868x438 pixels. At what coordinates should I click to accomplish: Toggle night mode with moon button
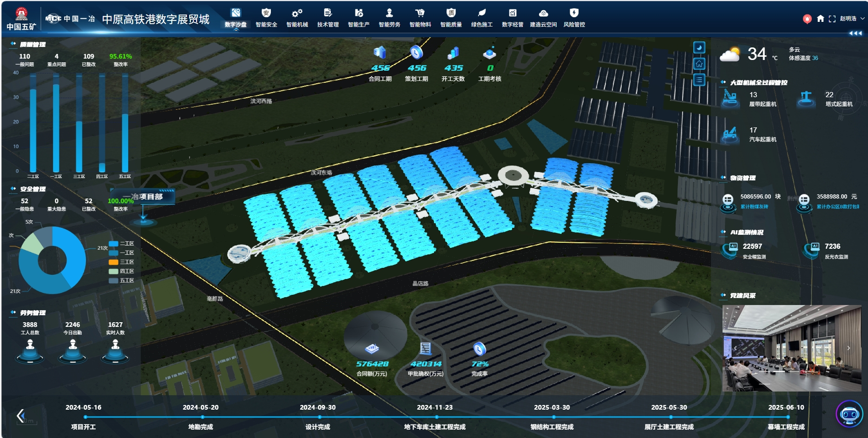tap(699, 47)
